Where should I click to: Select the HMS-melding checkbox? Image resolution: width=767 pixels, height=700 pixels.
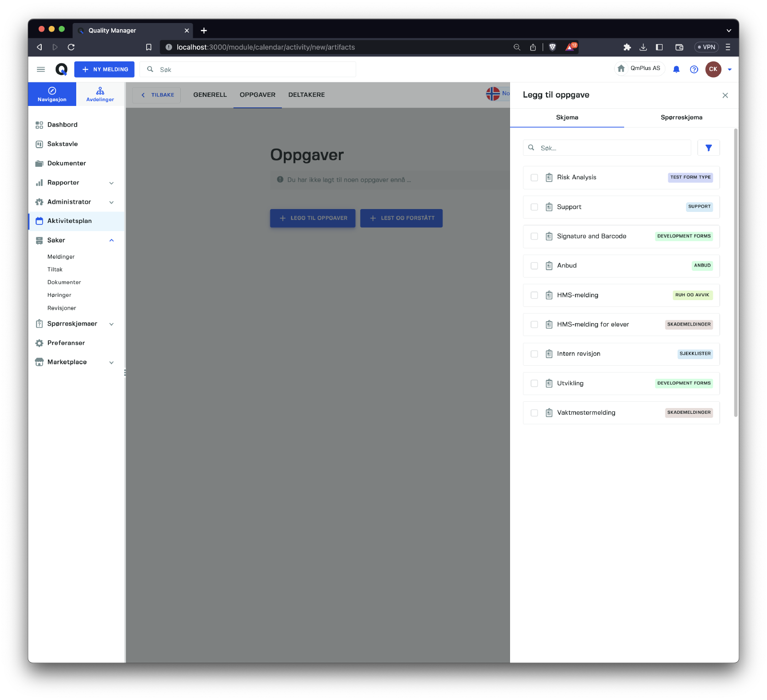(534, 295)
